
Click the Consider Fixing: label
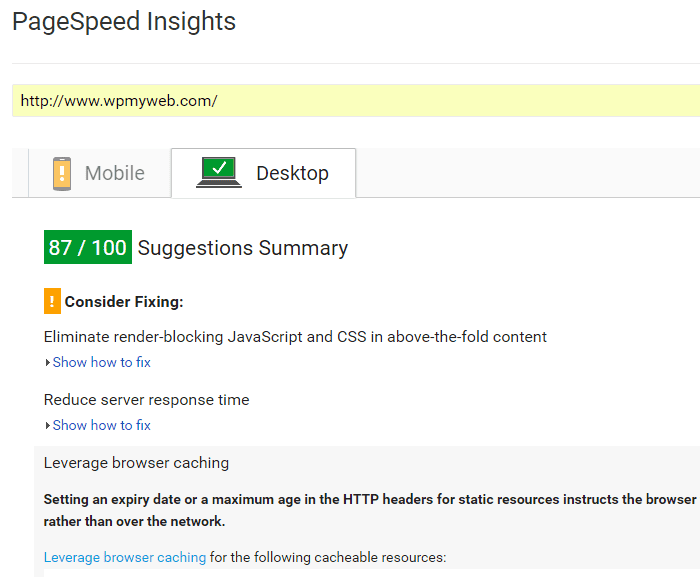(x=124, y=302)
